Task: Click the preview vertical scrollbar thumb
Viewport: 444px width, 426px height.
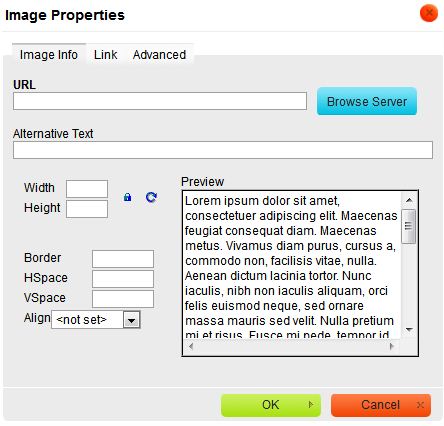Action: 409,226
